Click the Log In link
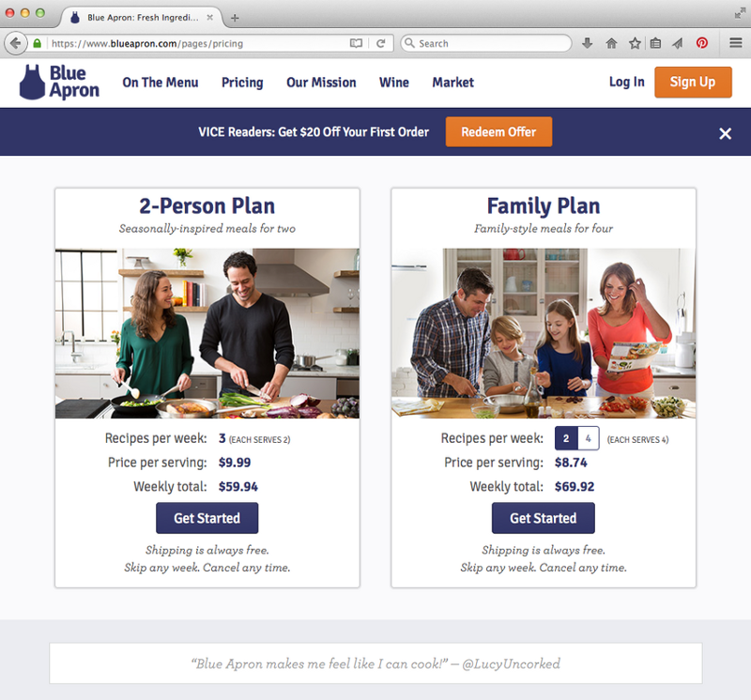 click(626, 83)
